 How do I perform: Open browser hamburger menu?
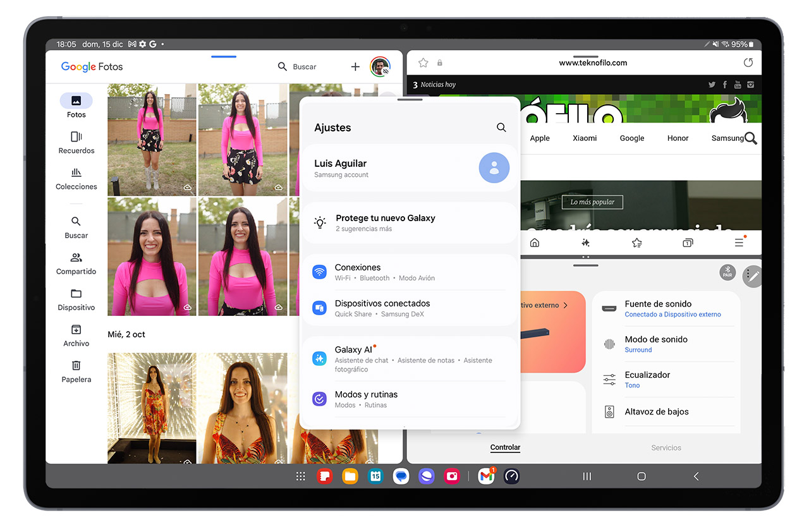click(739, 243)
